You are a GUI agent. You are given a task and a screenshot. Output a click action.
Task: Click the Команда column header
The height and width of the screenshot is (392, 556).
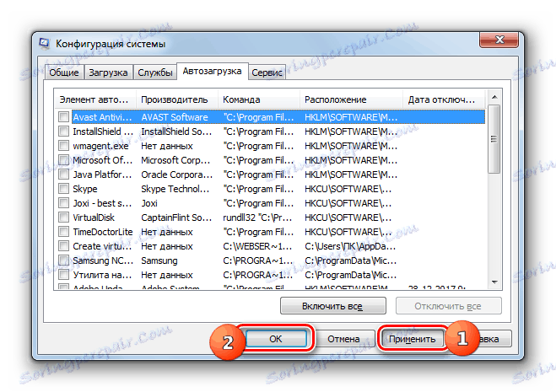(259, 99)
